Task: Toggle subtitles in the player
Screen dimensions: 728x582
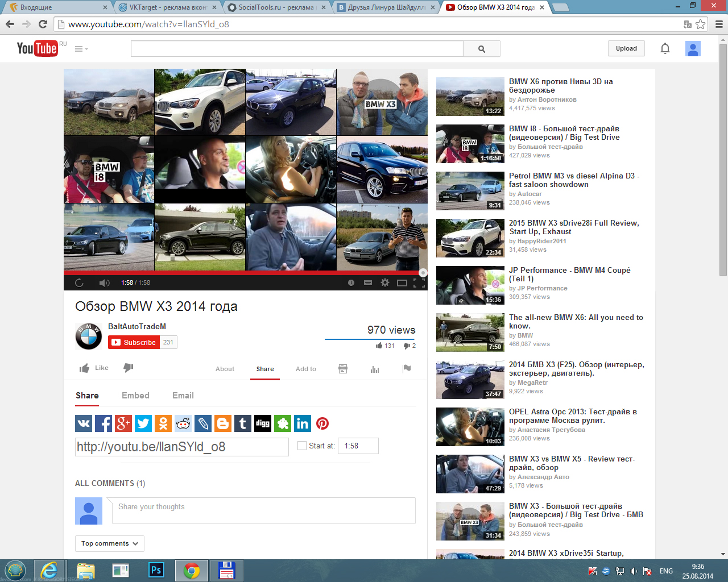Action: click(x=368, y=282)
